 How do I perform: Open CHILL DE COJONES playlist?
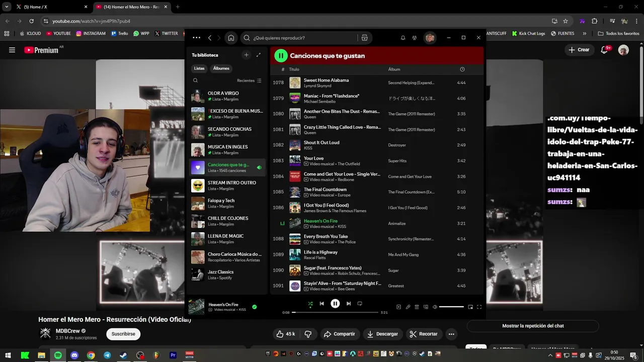(x=227, y=221)
